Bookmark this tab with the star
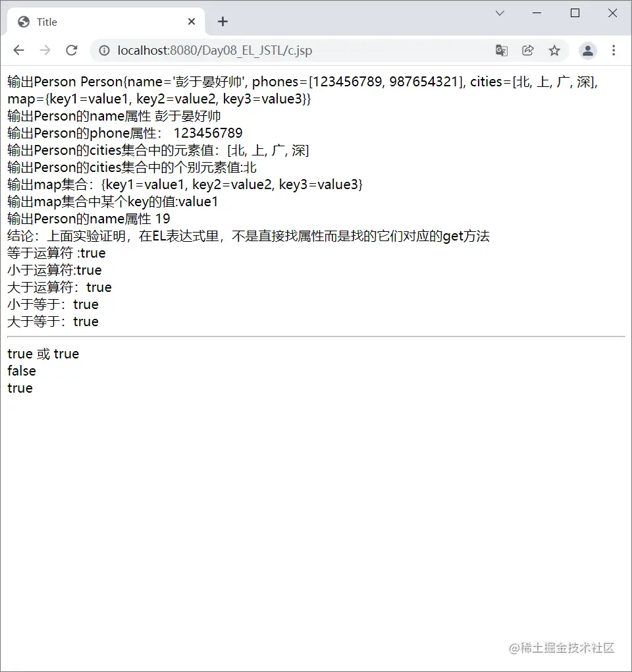This screenshot has height=672, width=632. click(x=554, y=51)
